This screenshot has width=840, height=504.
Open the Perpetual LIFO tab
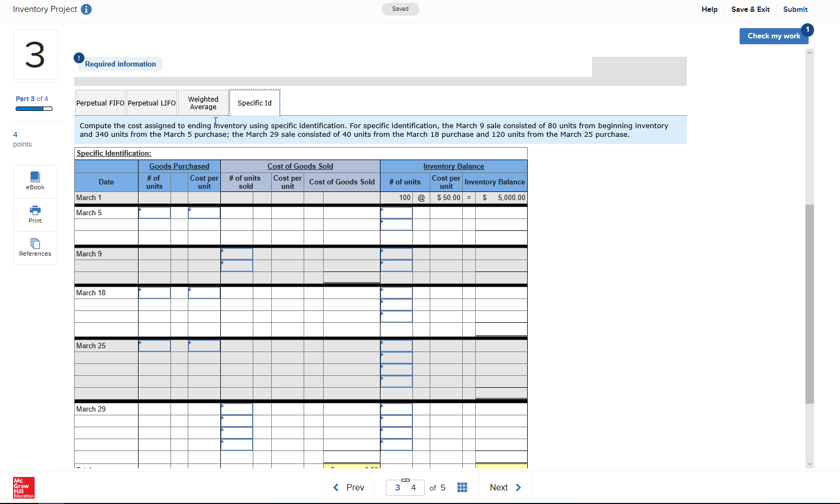pyautogui.click(x=152, y=103)
